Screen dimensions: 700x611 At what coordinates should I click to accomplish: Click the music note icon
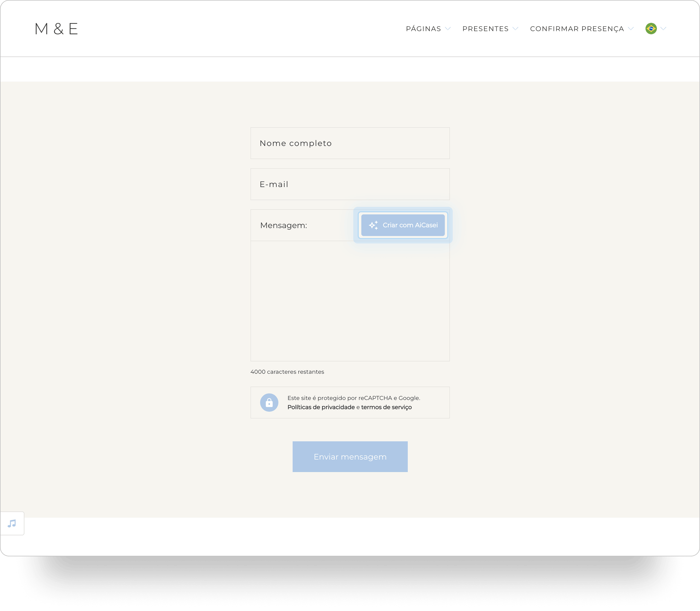click(x=12, y=523)
